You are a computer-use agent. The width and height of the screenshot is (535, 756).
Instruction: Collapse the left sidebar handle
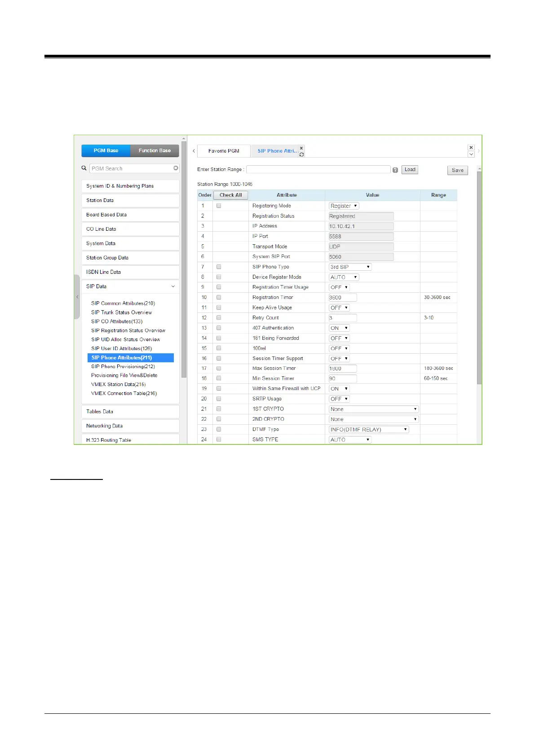(x=77, y=297)
